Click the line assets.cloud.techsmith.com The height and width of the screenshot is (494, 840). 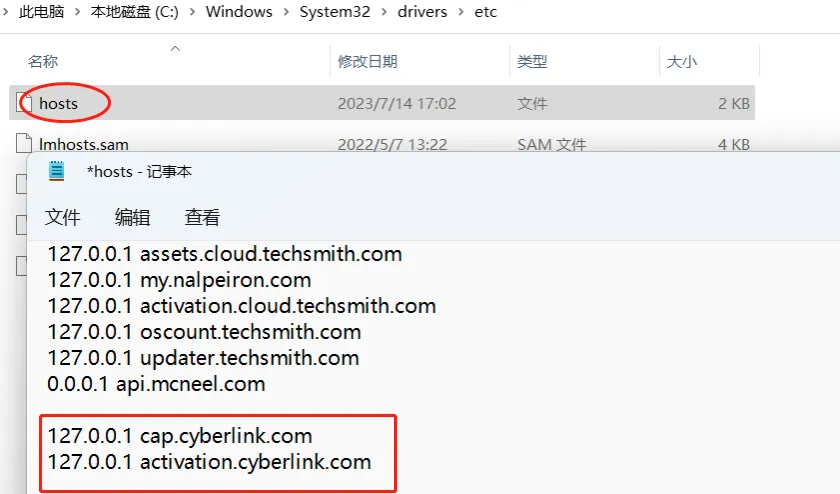pyautogui.click(x=225, y=254)
